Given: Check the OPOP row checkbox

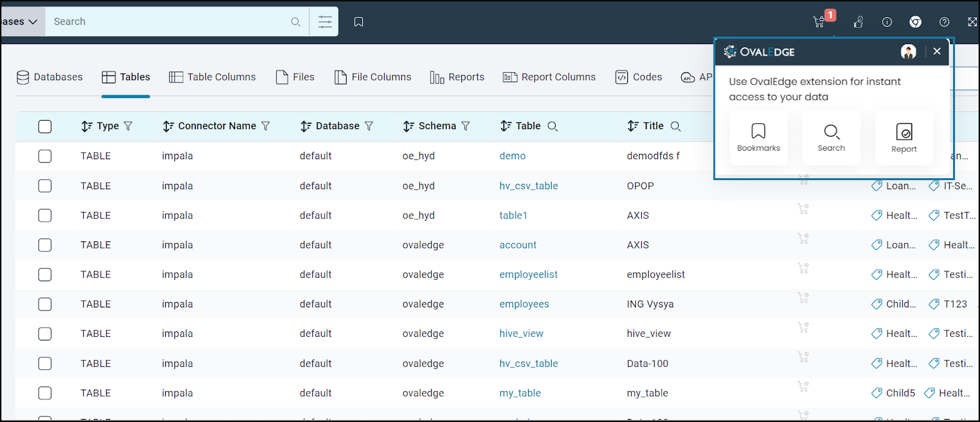Looking at the screenshot, I should [x=45, y=186].
